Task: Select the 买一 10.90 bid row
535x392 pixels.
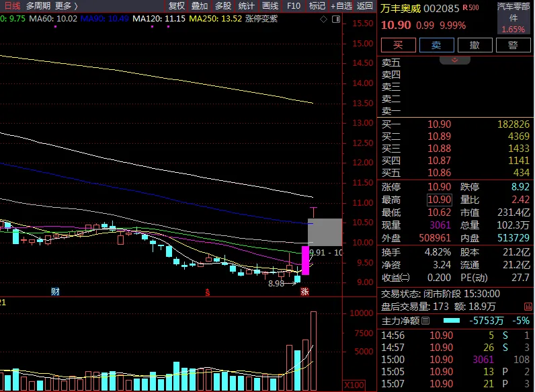Action: coord(456,124)
